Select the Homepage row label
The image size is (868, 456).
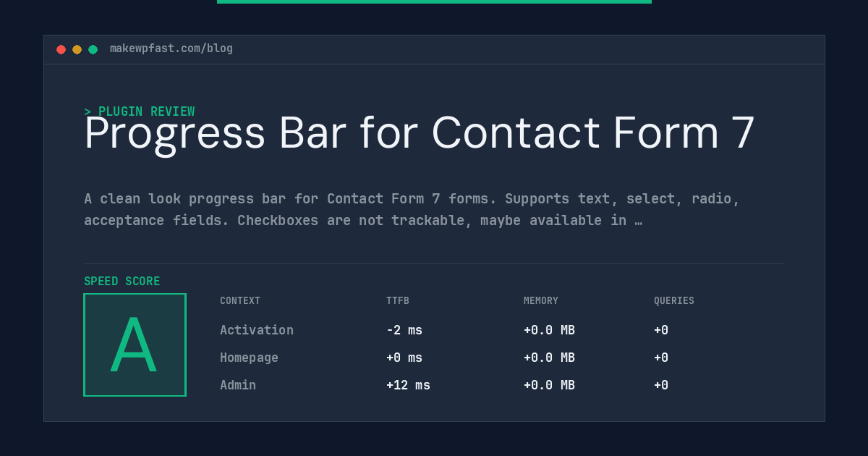pyautogui.click(x=249, y=358)
